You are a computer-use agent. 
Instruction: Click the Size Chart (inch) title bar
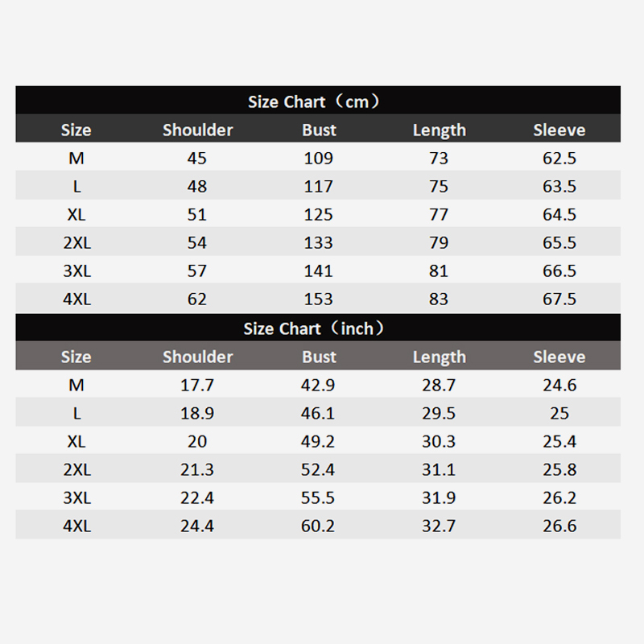(x=318, y=328)
